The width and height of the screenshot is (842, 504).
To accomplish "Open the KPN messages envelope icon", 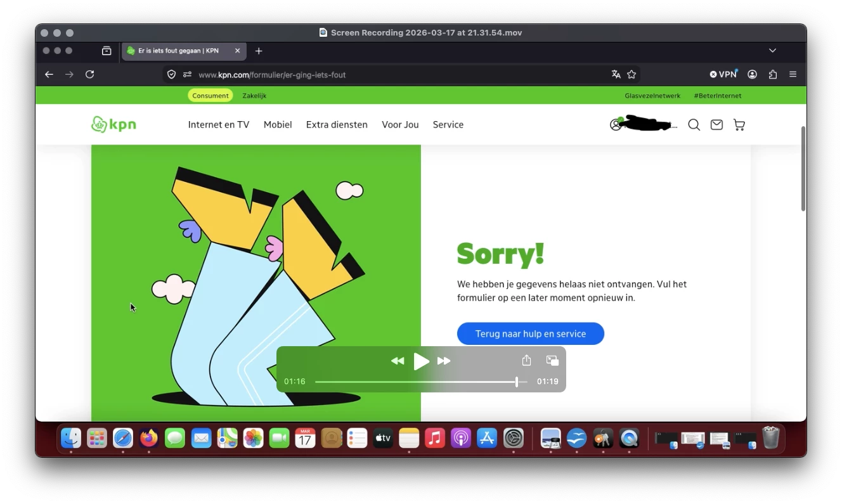I will point(716,125).
